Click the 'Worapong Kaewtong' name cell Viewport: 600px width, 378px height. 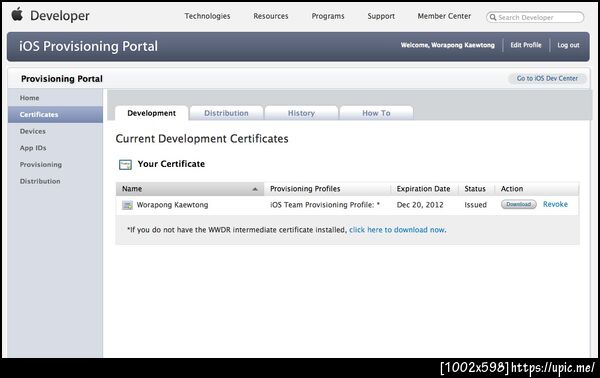click(172, 205)
